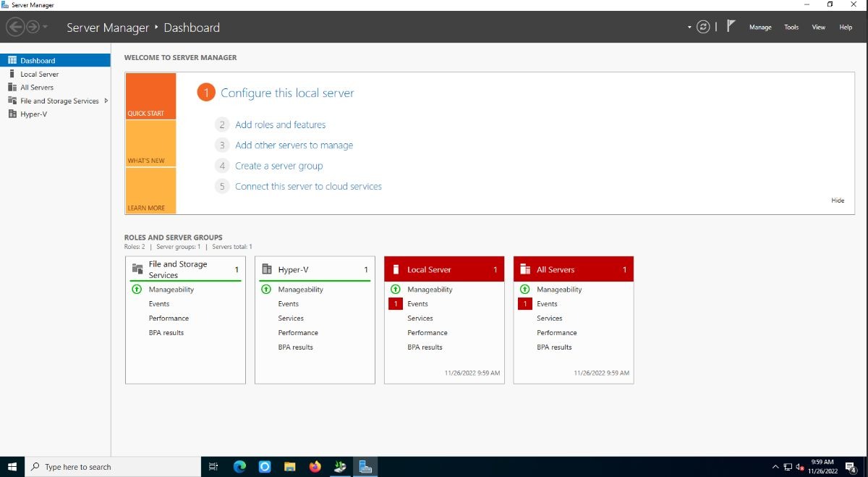This screenshot has width=868, height=477.
Task: Select File and Storage Services in sidebar
Action: click(56, 101)
